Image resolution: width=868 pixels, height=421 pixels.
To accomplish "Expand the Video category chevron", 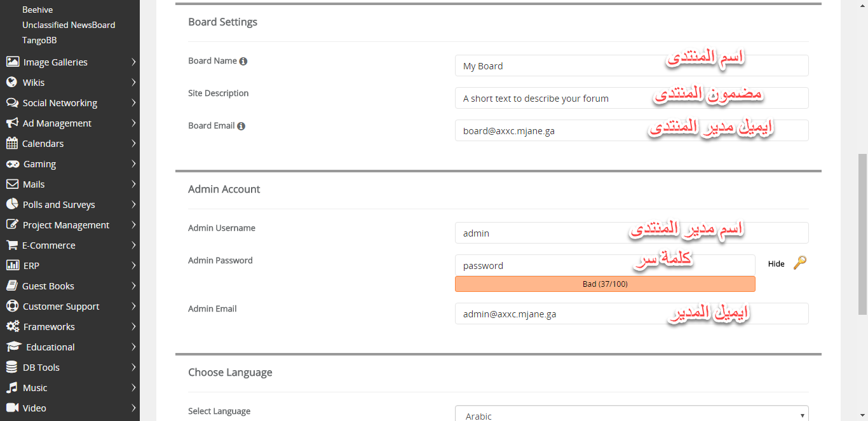I will [133, 408].
